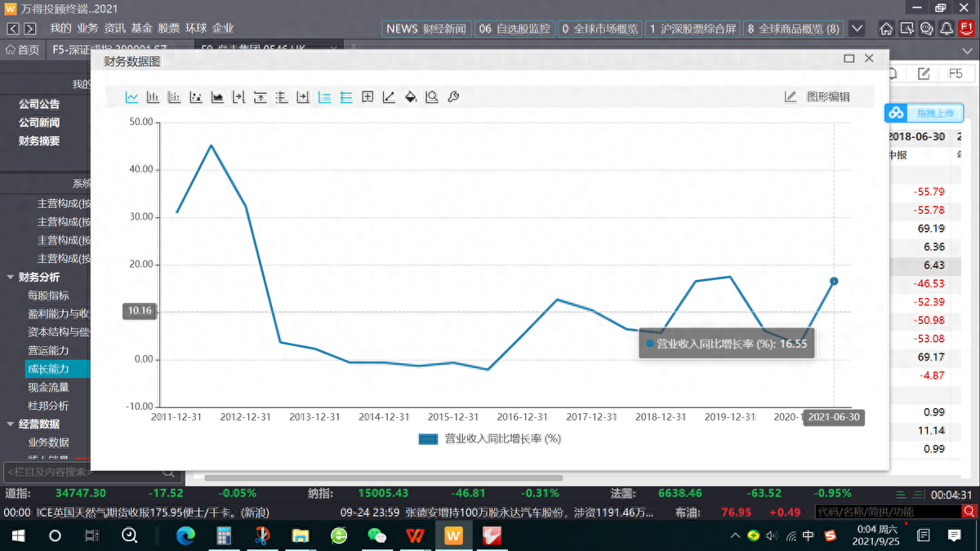Viewport: 980px width, 551px height.
Task: Open NEWS 财经新闻 shortcut
Action: click(x=425, y=29)
